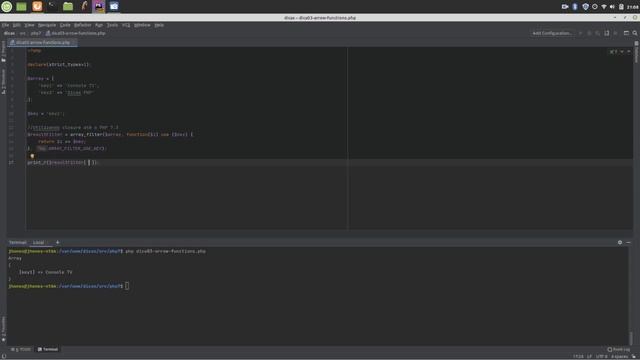
Task: Click the terminal command prompt input
Action: click(x=127, y=286)
